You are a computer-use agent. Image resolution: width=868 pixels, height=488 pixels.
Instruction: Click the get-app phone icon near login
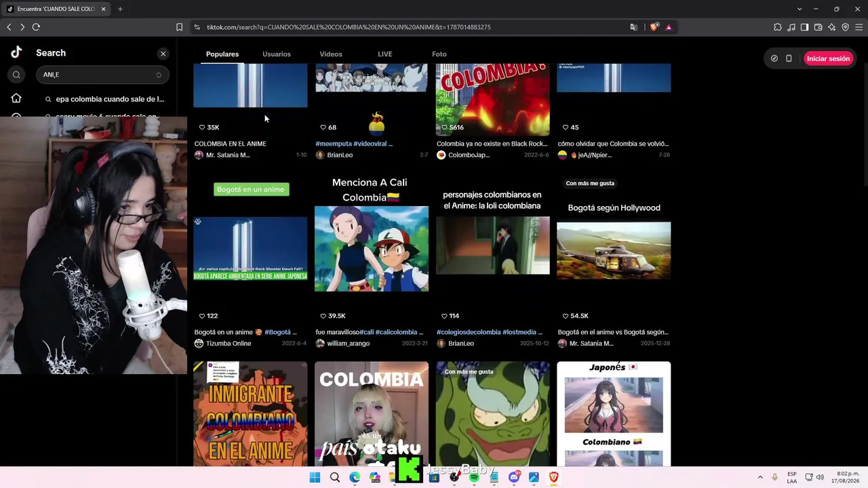point(789,58)
